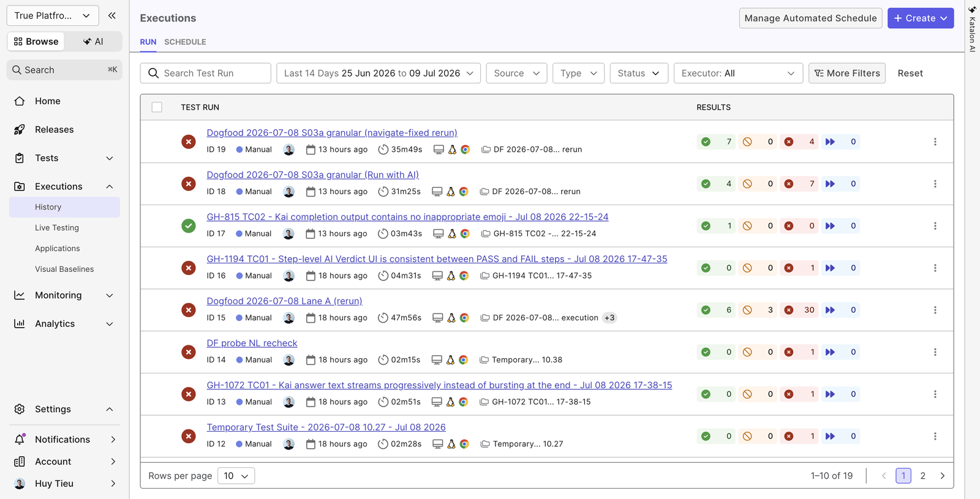Viewport: 980px width, 499px height.
Task: Click Manage Automated Schedule button
Action: click(810, 18)
